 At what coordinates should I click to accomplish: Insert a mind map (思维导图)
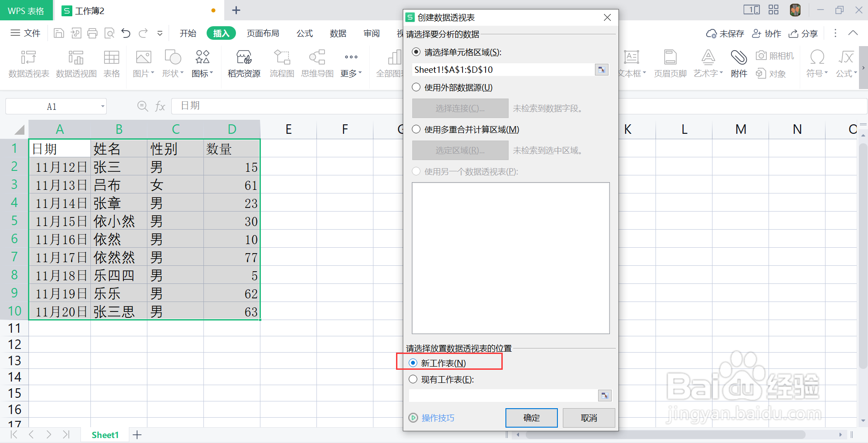point(316,63)
